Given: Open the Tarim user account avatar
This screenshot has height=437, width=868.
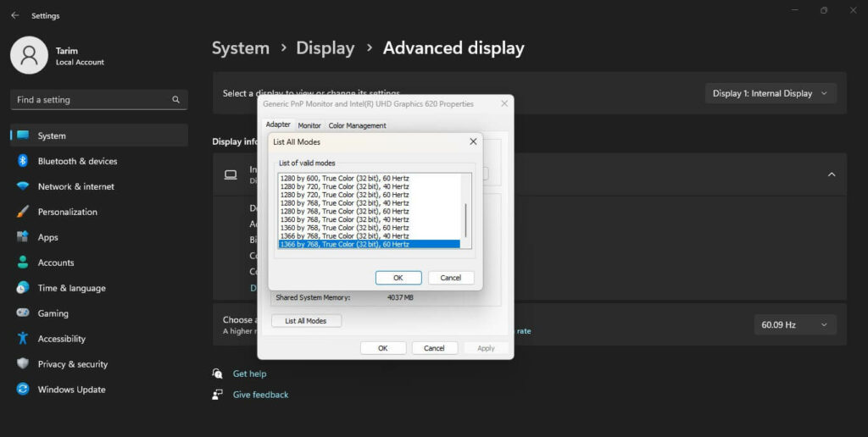Looking at the screenshot, I should pos(30,55).
